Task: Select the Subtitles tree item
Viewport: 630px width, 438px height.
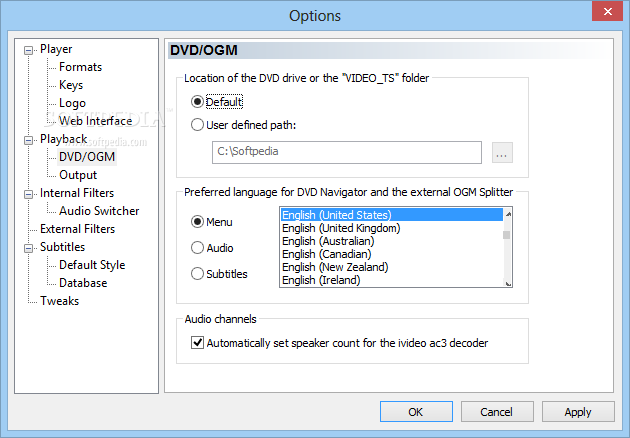Action: click(62, 247)
